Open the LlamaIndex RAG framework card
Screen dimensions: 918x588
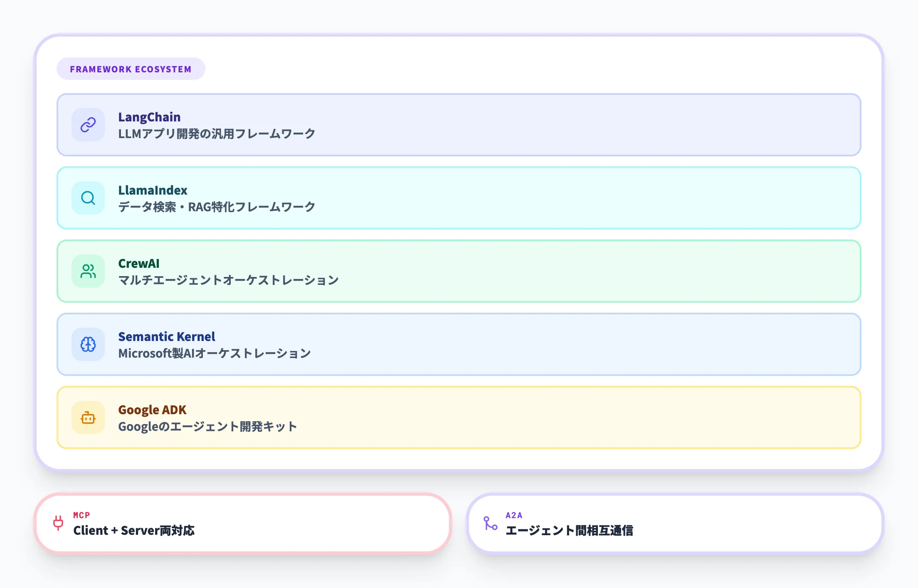(x=457, y=198)
